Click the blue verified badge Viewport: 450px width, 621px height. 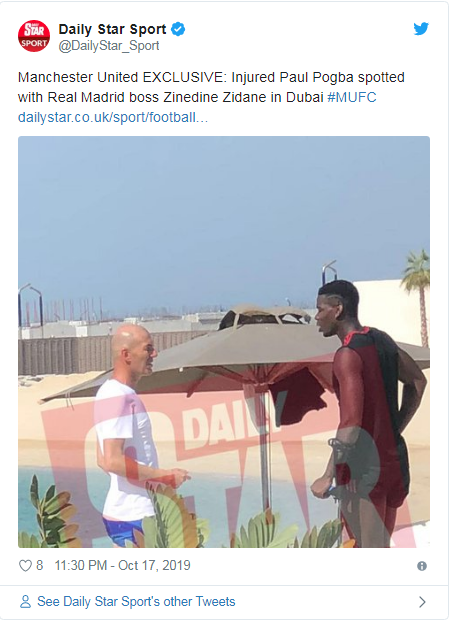[x=178, y=29]
